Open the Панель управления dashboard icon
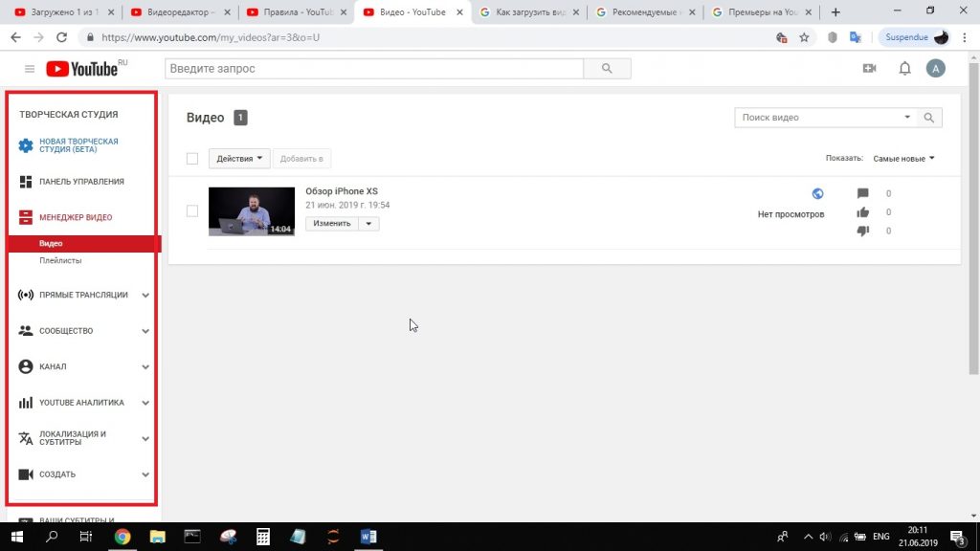980x551 pixels. [x=26, y=182]
